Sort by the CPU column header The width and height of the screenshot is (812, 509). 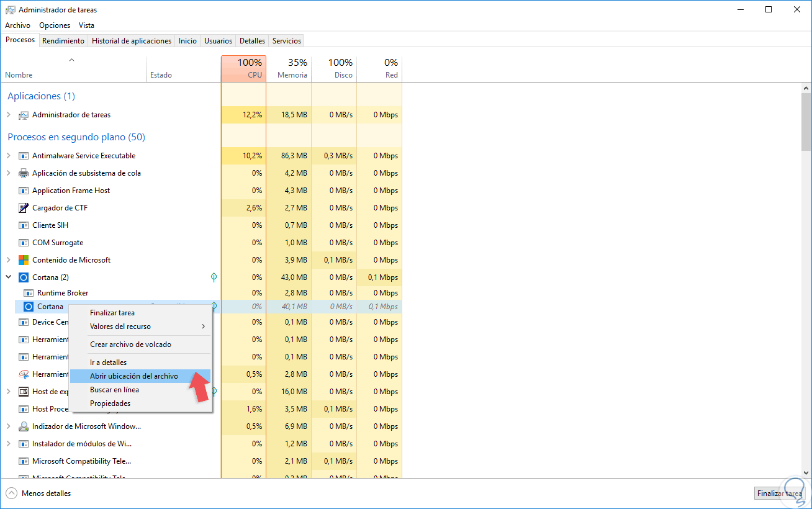[243, 69]
